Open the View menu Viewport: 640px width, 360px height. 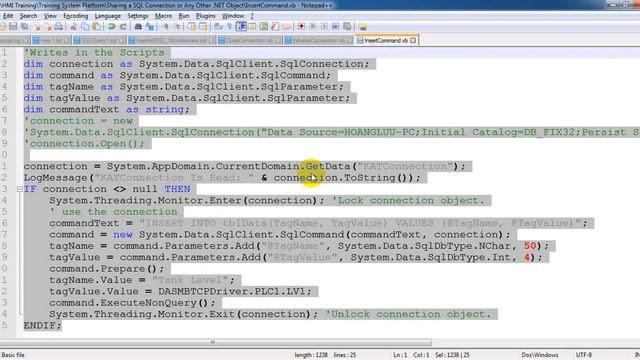coord(50,16)
